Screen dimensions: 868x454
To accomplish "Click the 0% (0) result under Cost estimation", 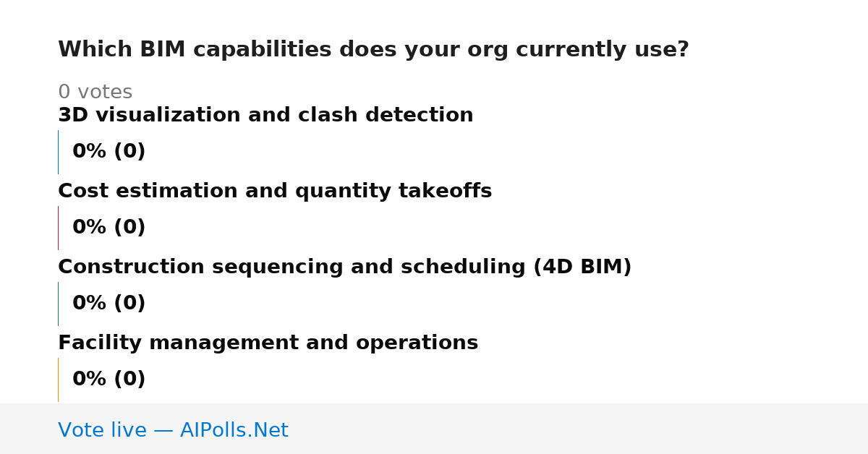I will pyautogui.click(x=109, y=228).
